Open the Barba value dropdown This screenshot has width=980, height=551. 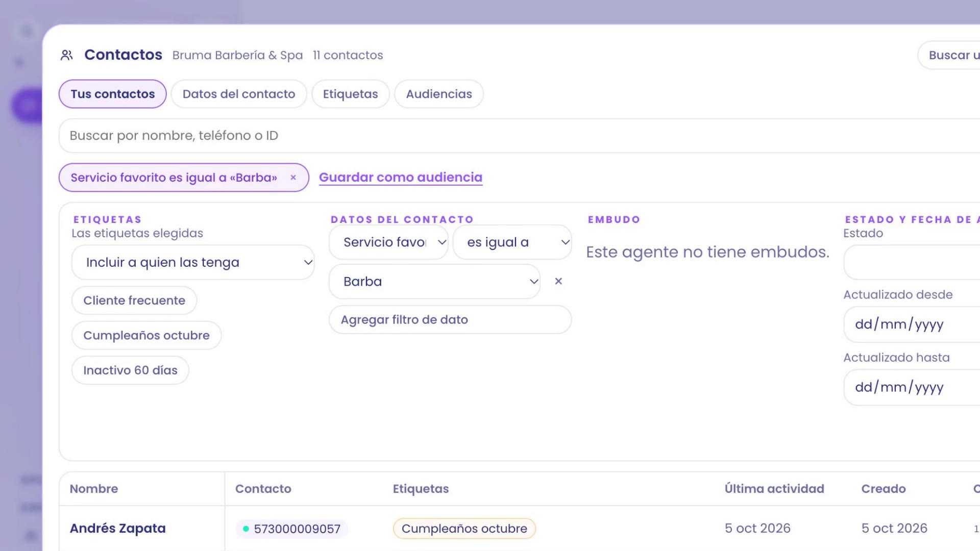[x=434, y=282]
